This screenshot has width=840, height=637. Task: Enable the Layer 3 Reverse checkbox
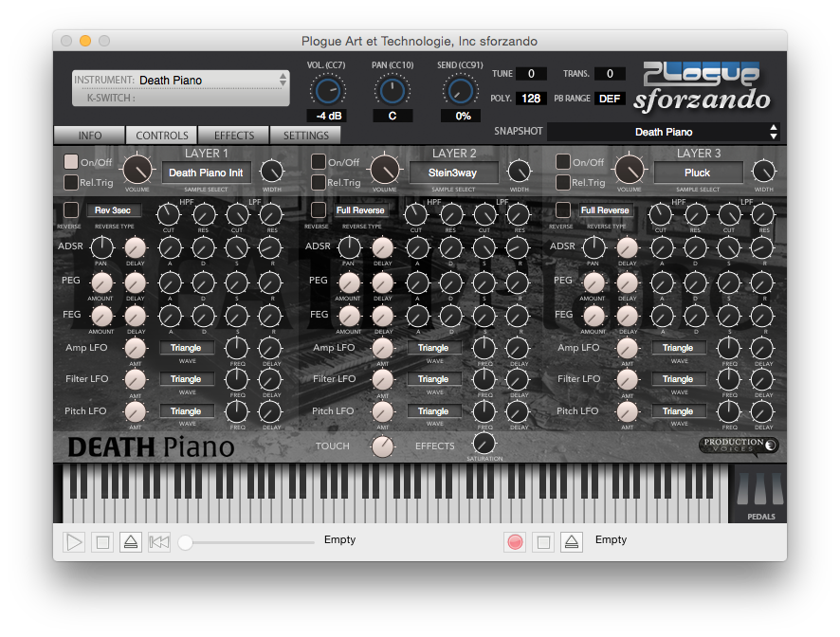[563, 209]
